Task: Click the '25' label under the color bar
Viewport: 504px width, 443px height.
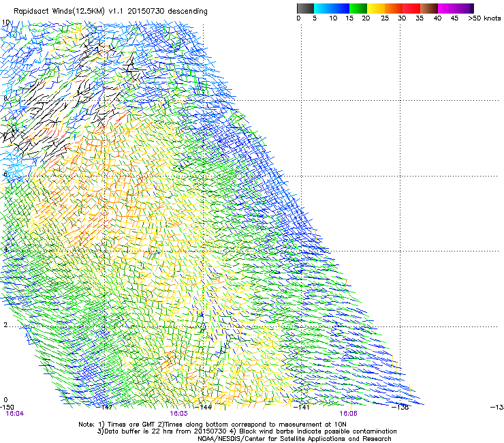Action: point(385,18)
